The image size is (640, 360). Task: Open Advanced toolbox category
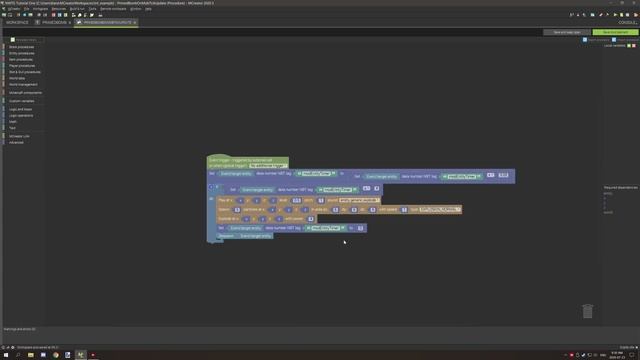coord(16,142)
